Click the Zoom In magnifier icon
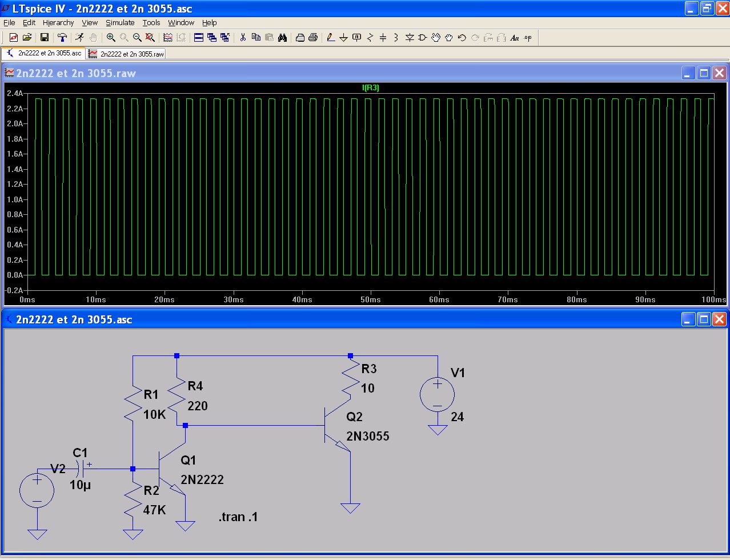 click(x=111, y=38)
